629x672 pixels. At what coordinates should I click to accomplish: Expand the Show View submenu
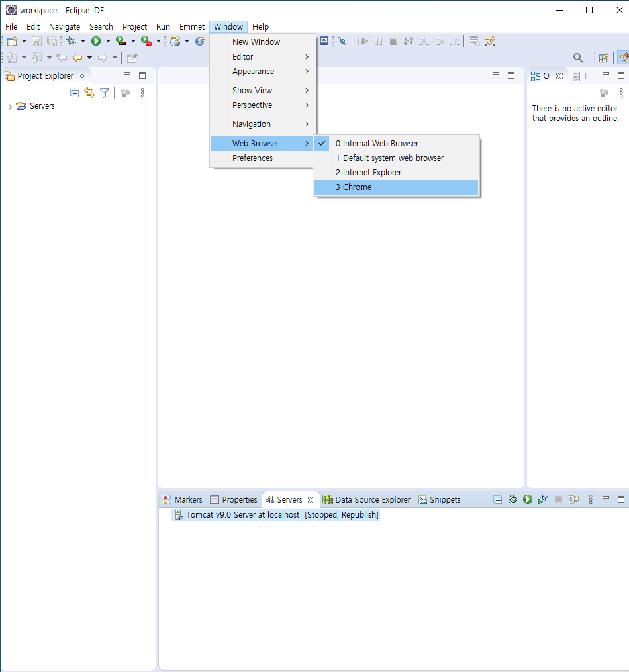pos(263,91)
